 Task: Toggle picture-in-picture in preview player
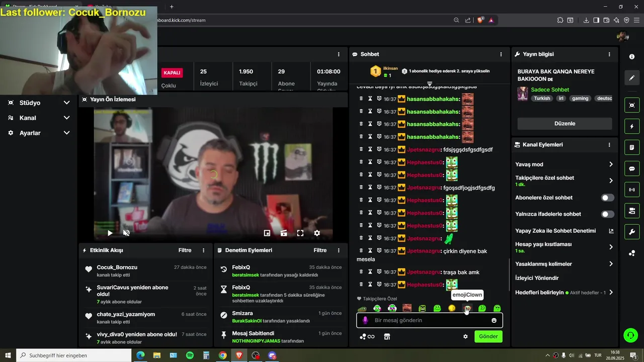coord(267,233)
